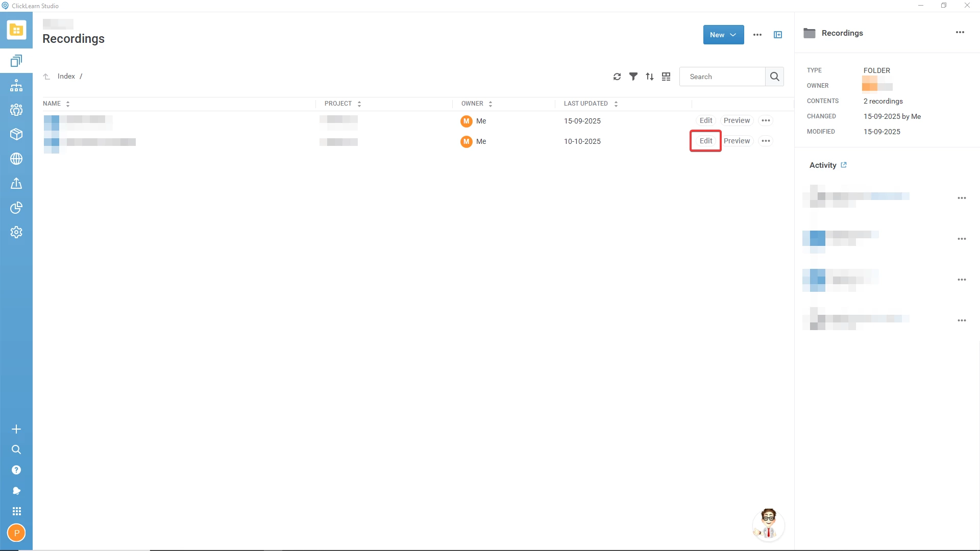Toggle the details side panel icon

tap(778, 35)
